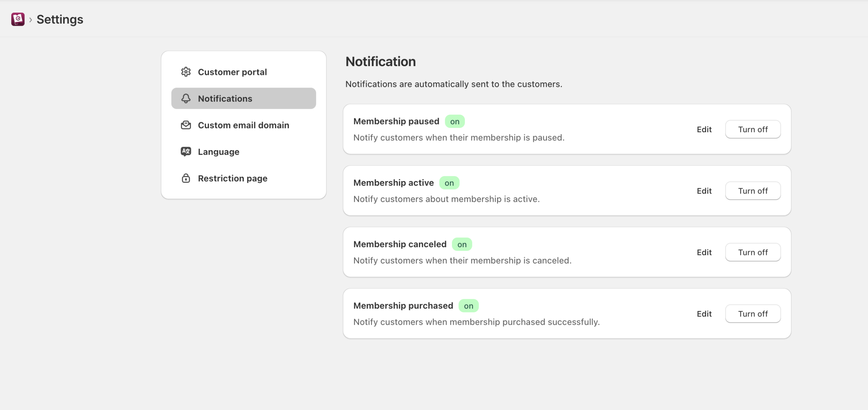The width and height of the screenshot is (868, 410).
Task: Turn off Membership canceled notification
Action: click(x=753, y=252)
